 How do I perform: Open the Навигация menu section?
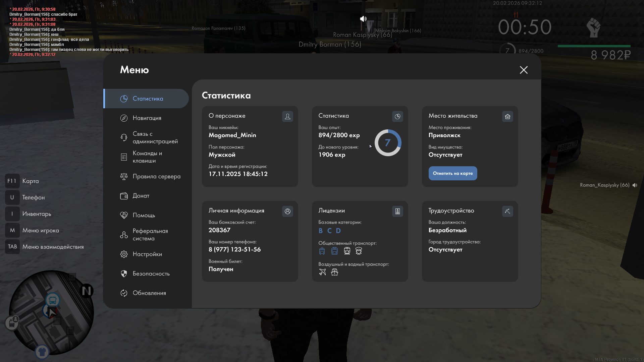(147, 118)
